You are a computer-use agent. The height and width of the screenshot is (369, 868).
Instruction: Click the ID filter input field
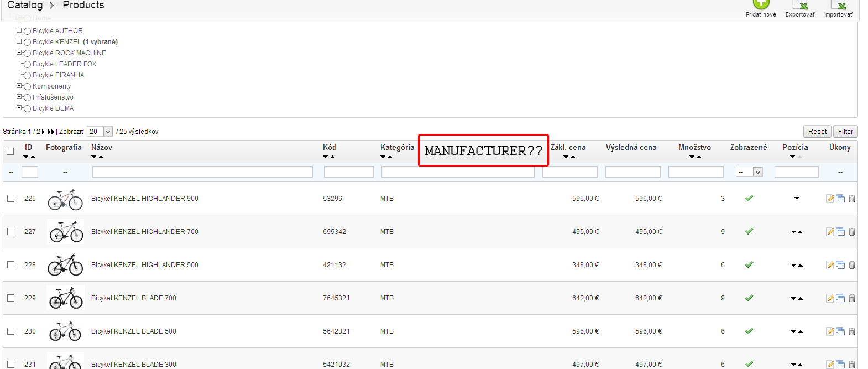(x=30, y=172)
